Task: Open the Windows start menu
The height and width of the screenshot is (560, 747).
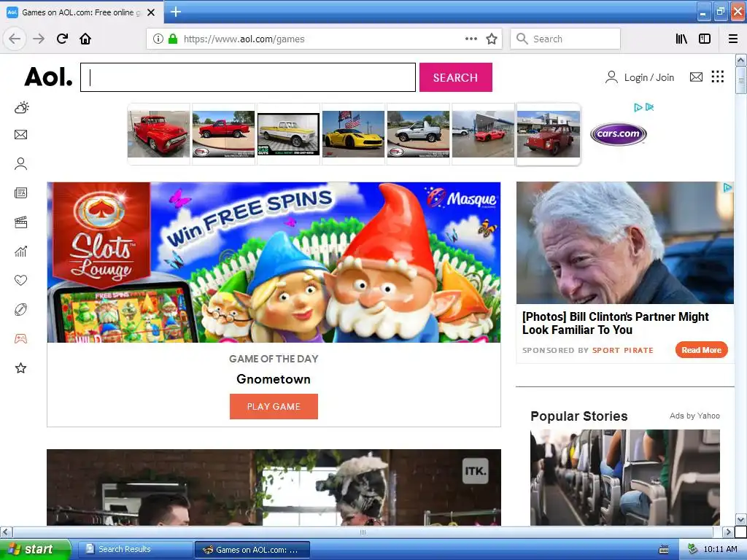Action: point(35,549)
